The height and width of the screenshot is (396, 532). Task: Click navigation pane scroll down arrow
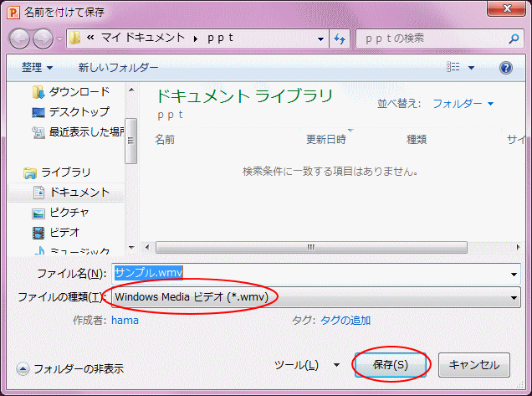[131, 248]
